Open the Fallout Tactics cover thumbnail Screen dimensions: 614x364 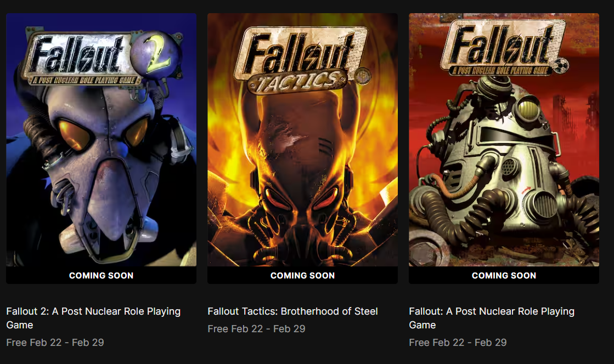pos(302,143)
